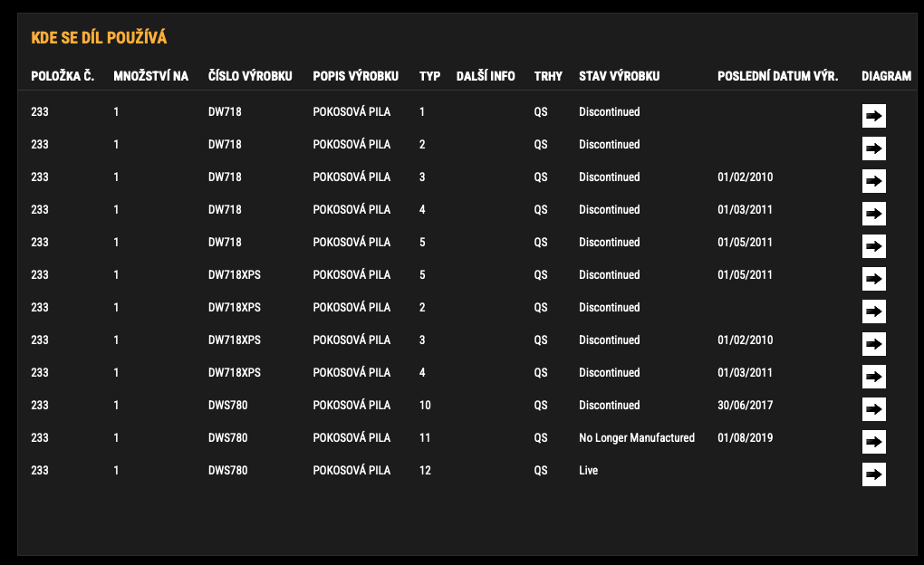Click DWS780 in the type 12 row

click(227, 470)
